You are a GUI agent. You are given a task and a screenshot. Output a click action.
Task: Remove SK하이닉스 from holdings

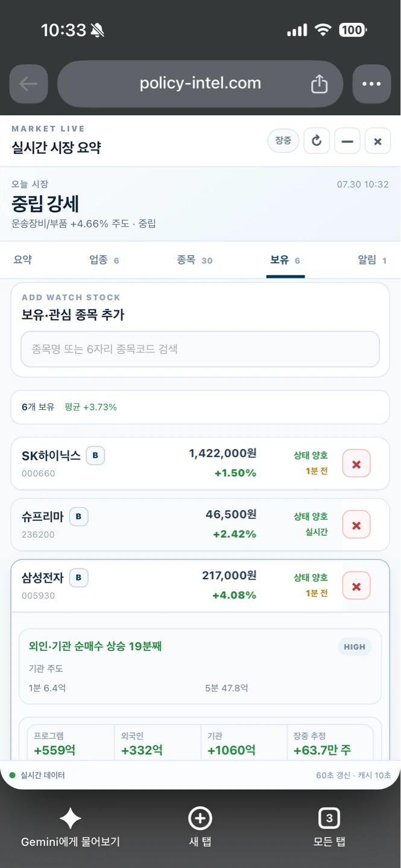356,464
